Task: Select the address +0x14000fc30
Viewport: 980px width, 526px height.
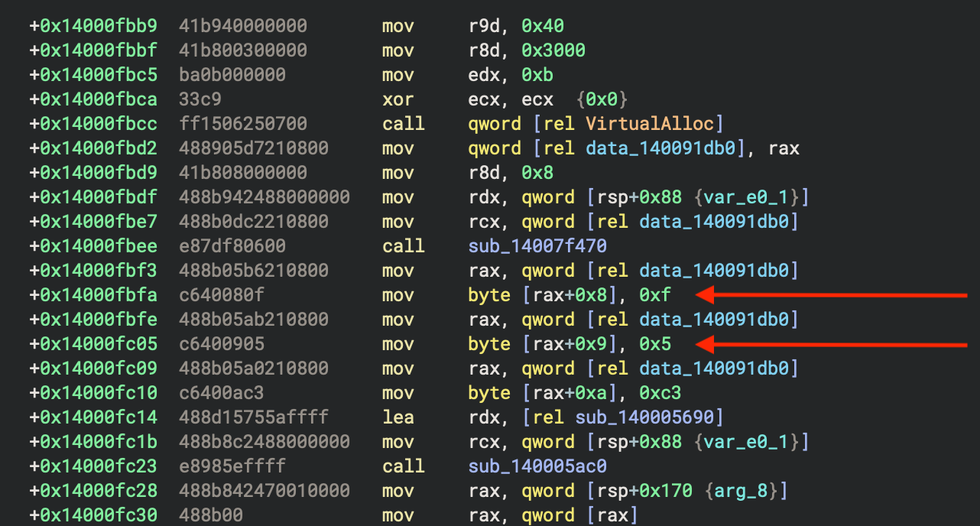Action: pyautogui.click(x=93, y=515)
